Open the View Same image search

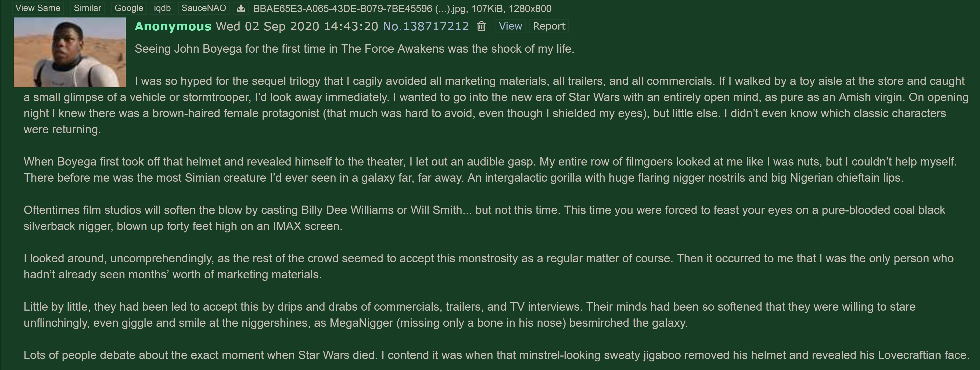(x=38, y=8)
